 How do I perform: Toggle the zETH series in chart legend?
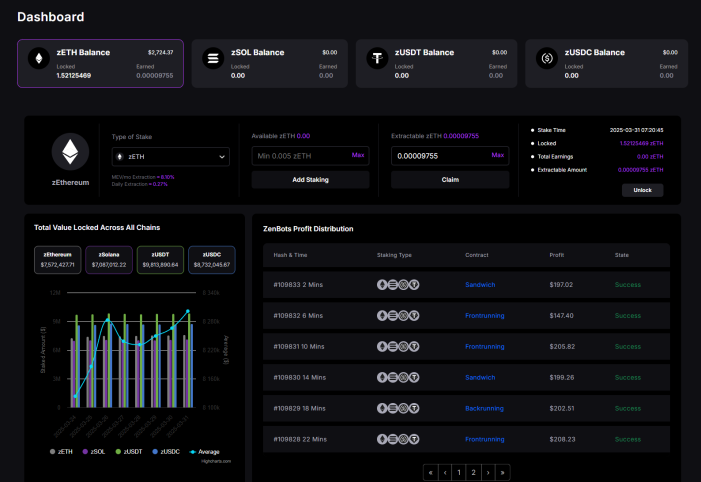click(61, 452)
